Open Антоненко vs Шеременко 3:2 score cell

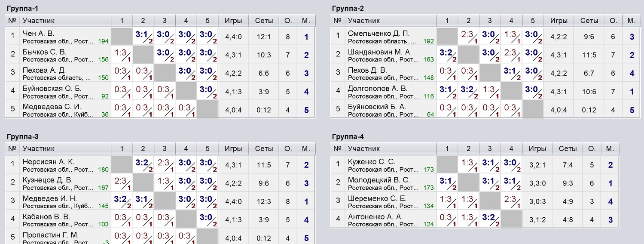490,220
